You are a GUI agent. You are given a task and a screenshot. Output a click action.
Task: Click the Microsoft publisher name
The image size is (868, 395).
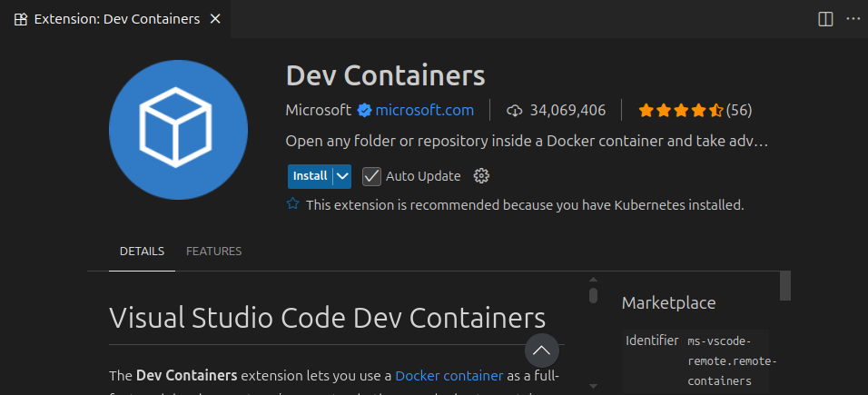pyautogui.click(x=319, y=110)
